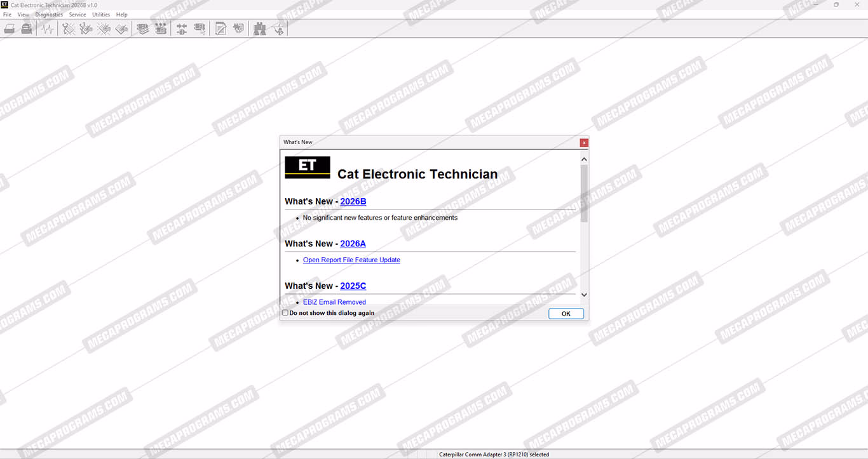Click the 'Caterpillar Comm Adapter 3 (RP1210) selected' status text

(x=494, y=455)
